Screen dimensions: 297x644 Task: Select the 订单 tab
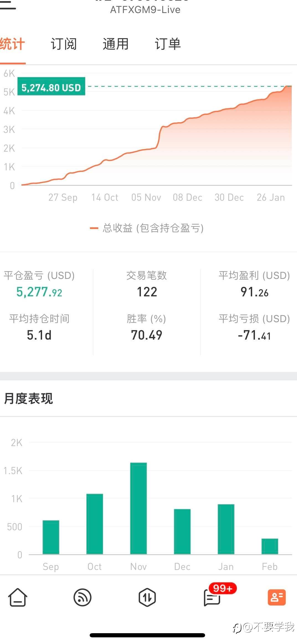[168, 44]
